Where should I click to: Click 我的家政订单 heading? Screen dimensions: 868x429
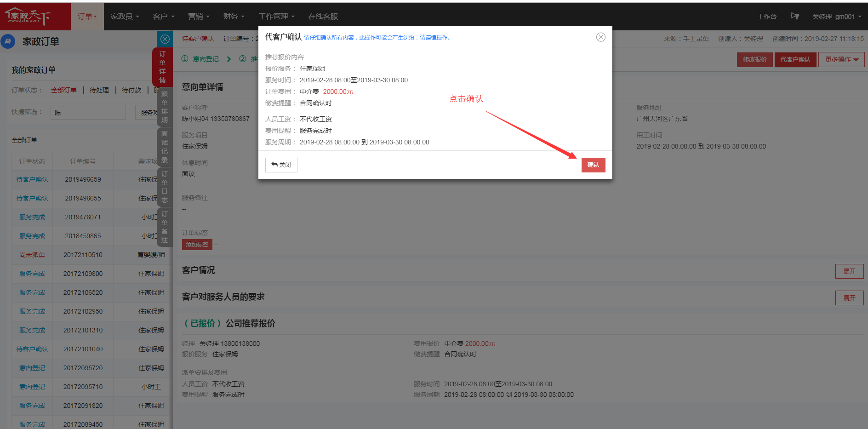point(34,70)
